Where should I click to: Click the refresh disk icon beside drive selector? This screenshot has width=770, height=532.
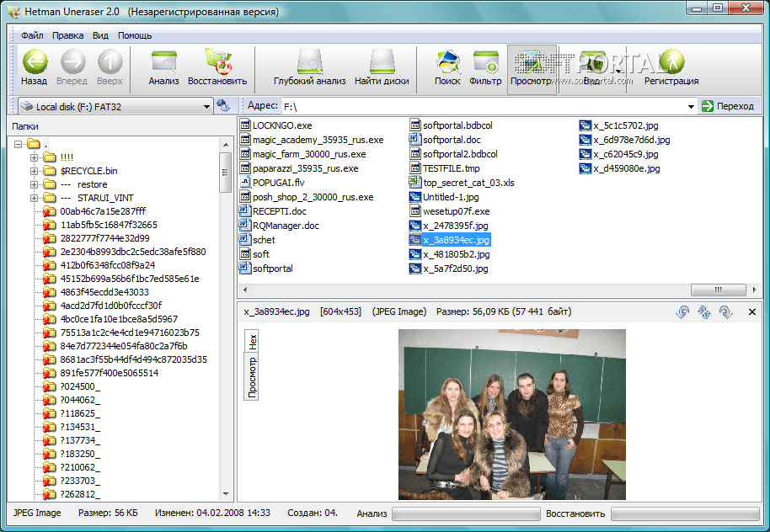(223, 105)
